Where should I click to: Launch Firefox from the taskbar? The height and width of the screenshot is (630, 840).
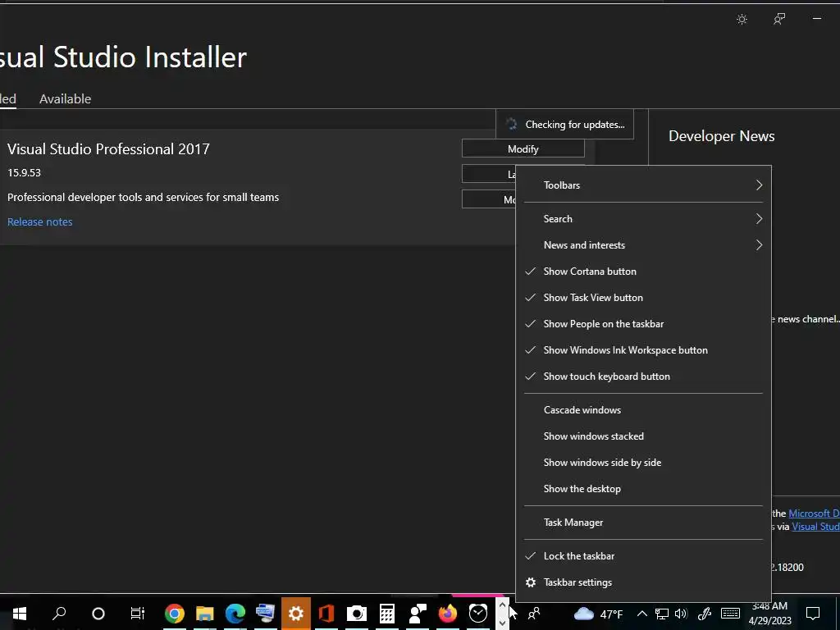point(447,613)
